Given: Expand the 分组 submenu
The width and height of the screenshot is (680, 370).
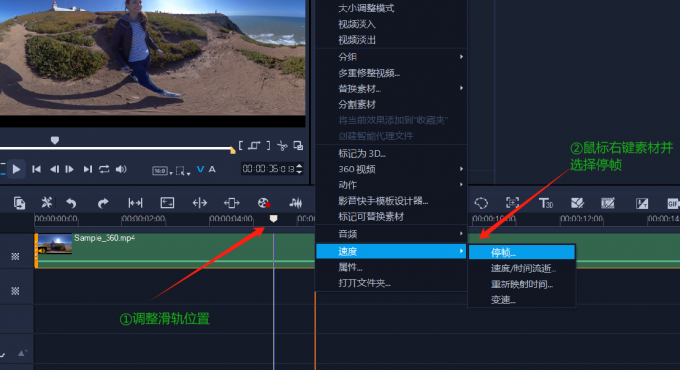Looking at the screenshot, I should click(x=392, y=57).
